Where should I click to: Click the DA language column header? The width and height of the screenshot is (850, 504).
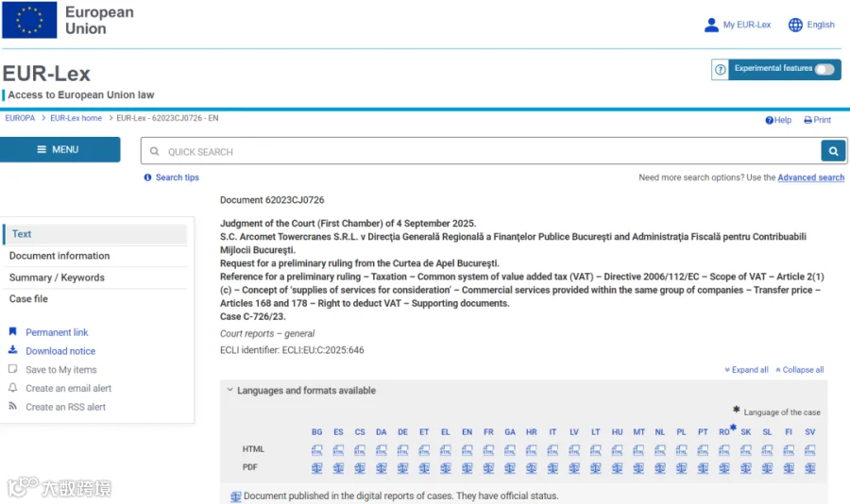382,432
